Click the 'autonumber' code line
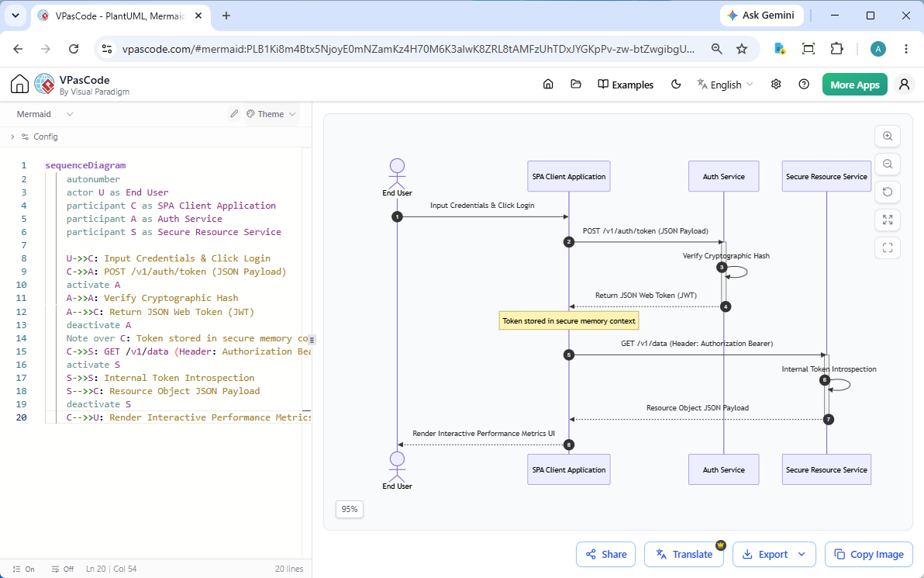 coord(93,179)
